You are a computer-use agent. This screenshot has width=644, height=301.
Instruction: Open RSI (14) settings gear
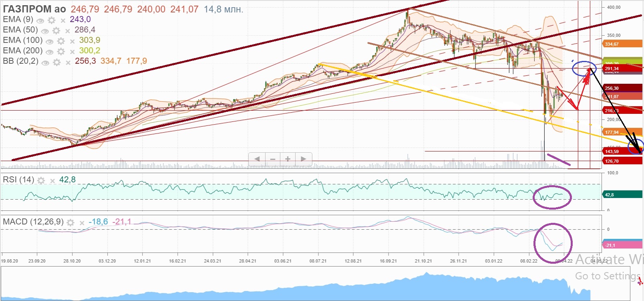pyautogui.click(x=41, y=180)
